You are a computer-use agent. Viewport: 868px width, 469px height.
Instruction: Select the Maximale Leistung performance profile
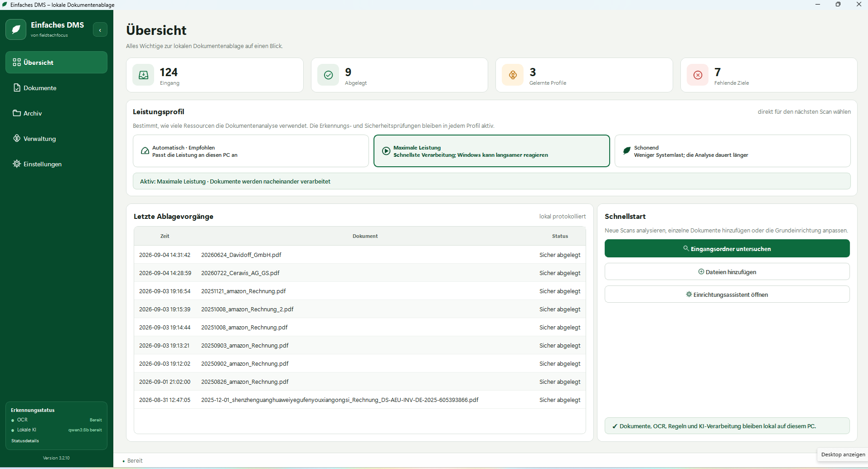(492, 151)
